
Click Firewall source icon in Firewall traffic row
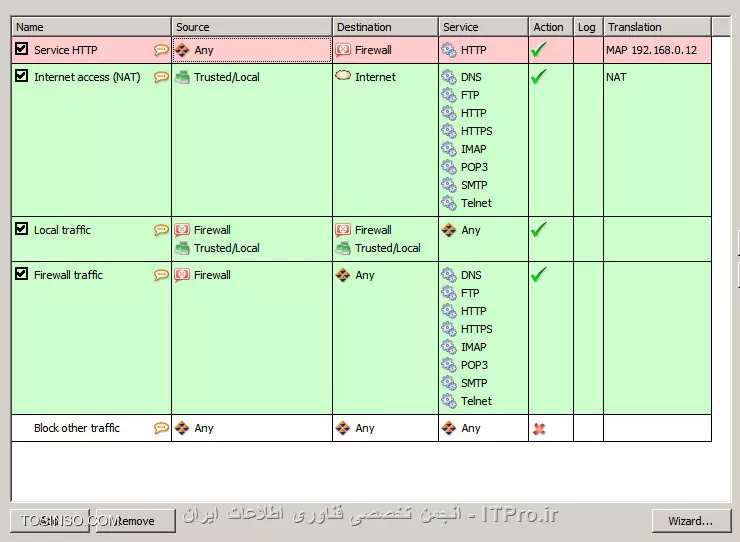click(x=182, y=275)
